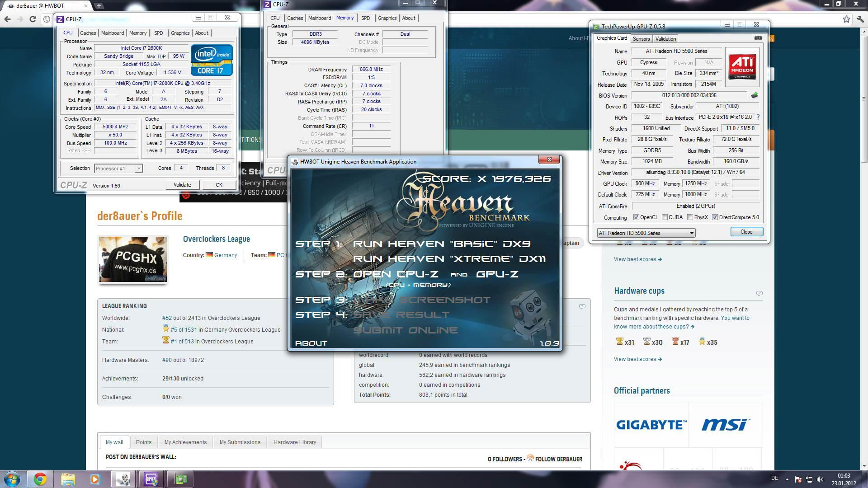Open the Validation tab in GPU-Z
The image size is (868, 488).
pos(665,39)
